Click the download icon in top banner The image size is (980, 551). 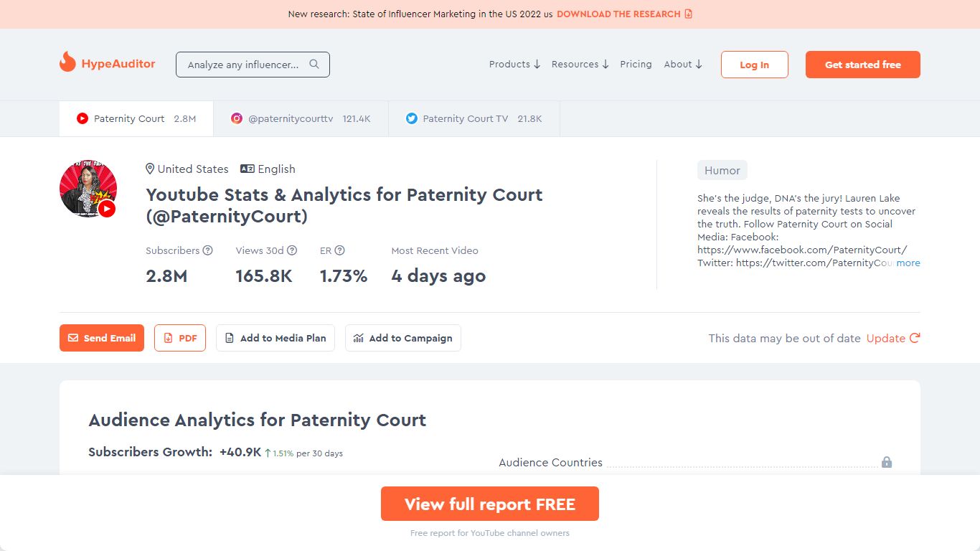[689, 14]
